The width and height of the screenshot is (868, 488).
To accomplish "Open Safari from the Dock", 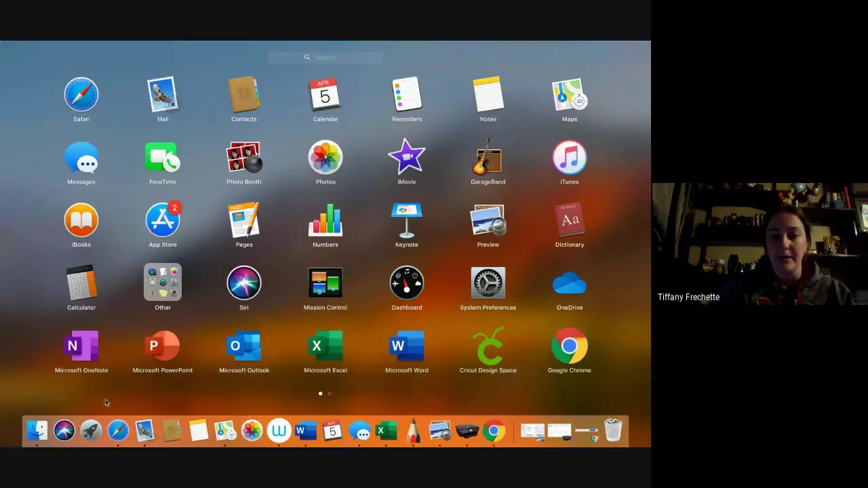I will coord(118,430).
